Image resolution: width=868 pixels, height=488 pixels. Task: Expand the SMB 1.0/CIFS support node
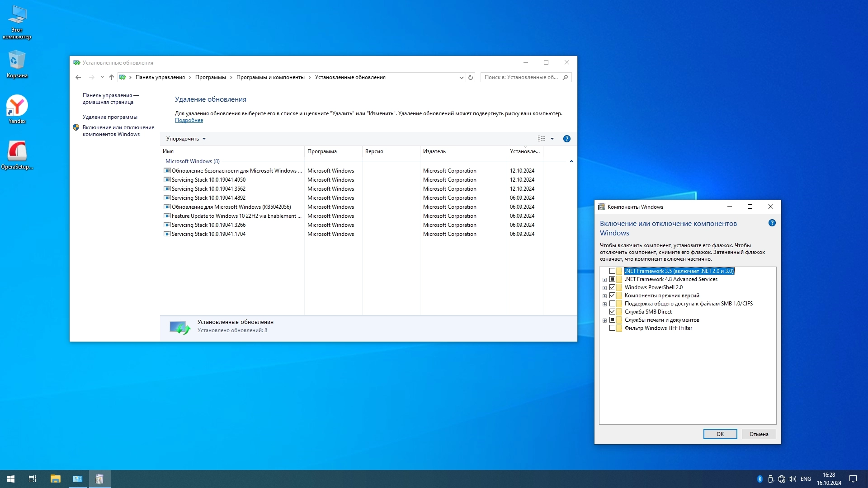(604, 304)
